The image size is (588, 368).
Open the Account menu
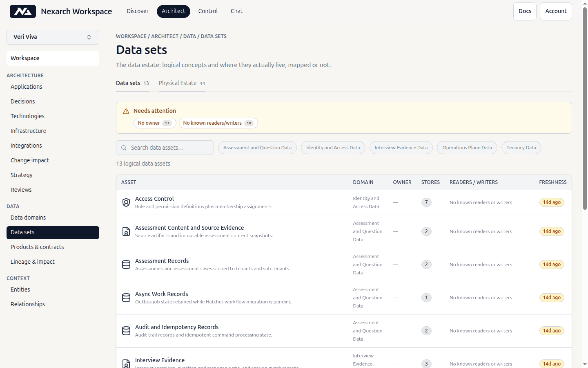pos(556,11)
